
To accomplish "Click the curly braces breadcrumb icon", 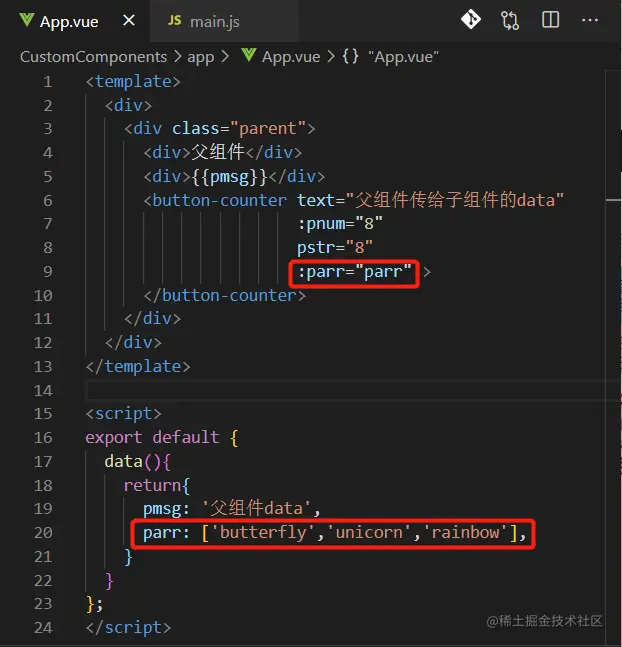I will (x=350, y=57).
